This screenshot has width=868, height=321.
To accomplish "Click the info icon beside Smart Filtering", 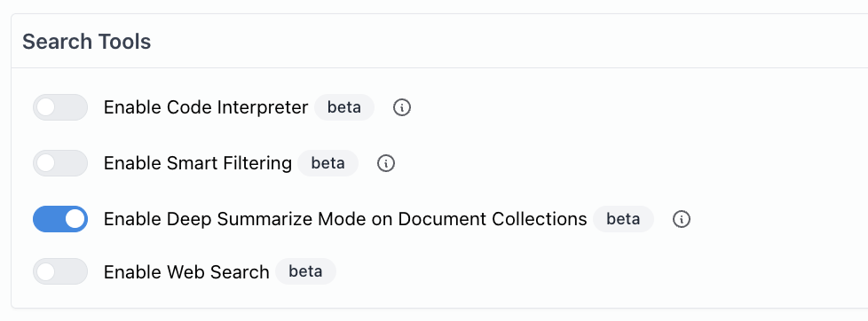I will (x=386, y=163).
